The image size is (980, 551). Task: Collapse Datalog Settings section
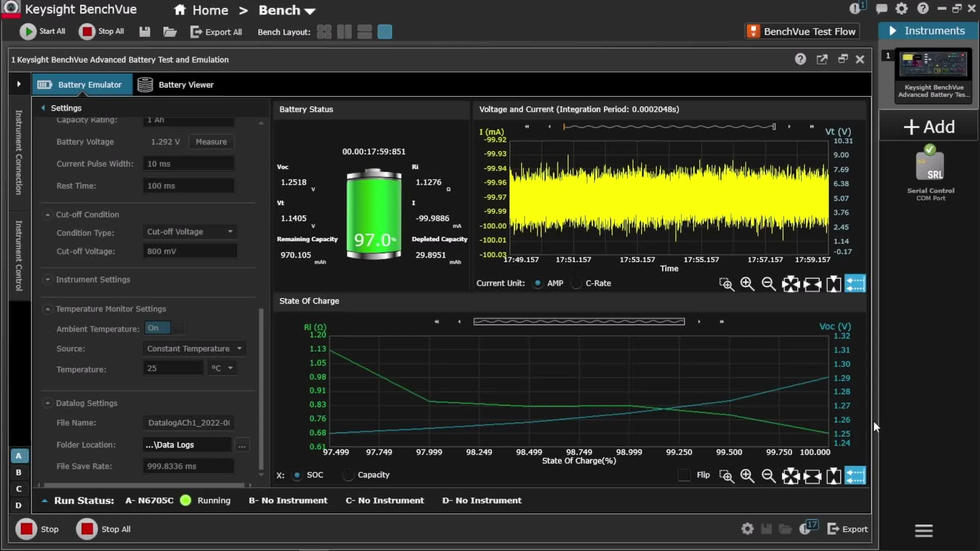tap(47, 403)
